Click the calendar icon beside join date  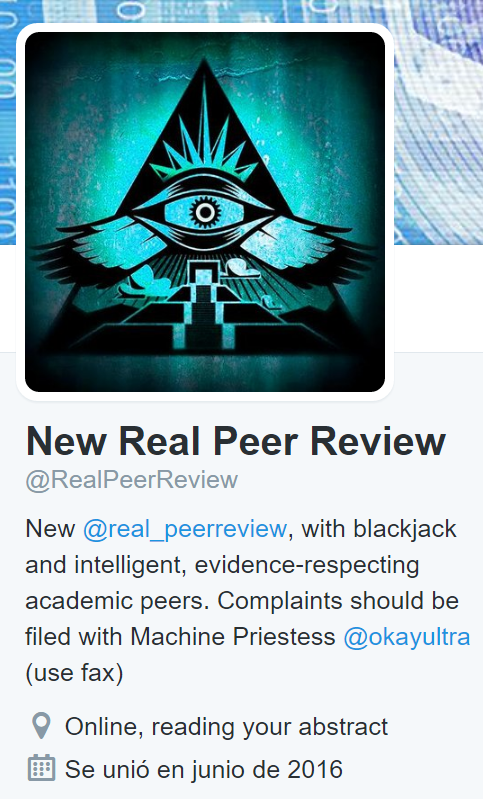(41, 768)
